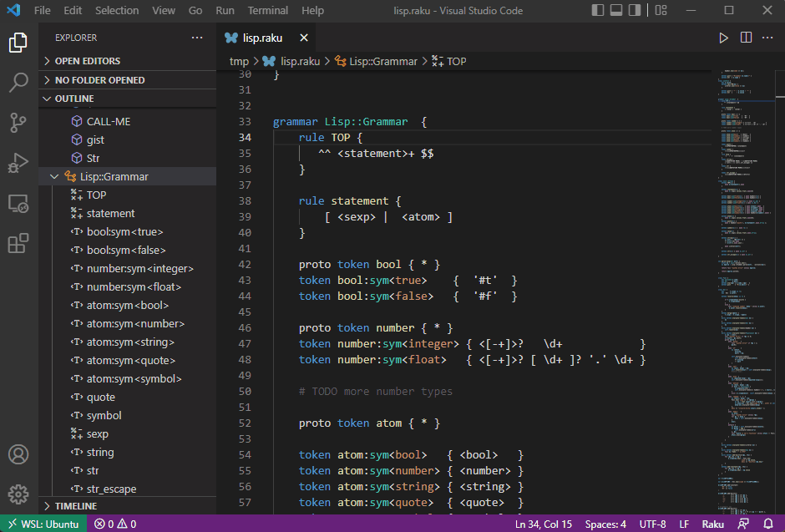
Task: Click the feedback icon in status bar
Action: pyautogui.click(x=743, y=524)
